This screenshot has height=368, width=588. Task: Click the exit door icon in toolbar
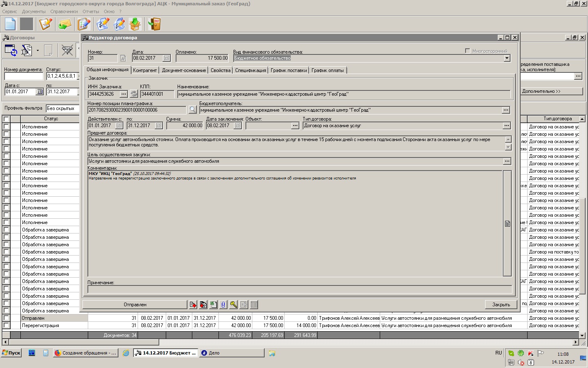pyautogui.click(x=154, y=24)
